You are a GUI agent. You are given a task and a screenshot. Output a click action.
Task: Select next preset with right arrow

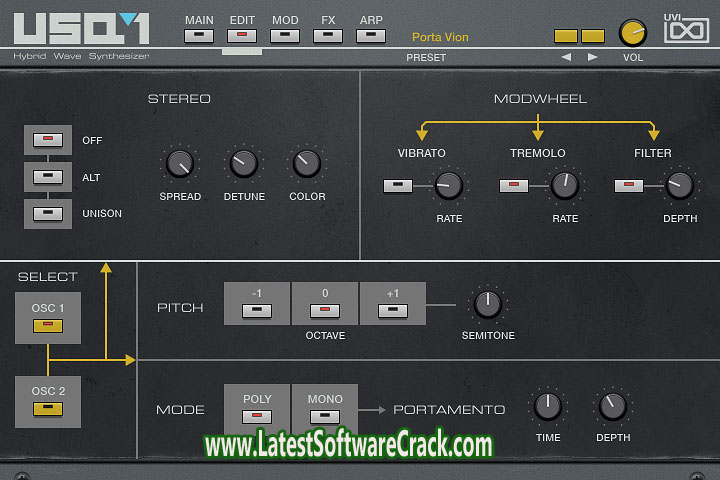coord(593,57)
